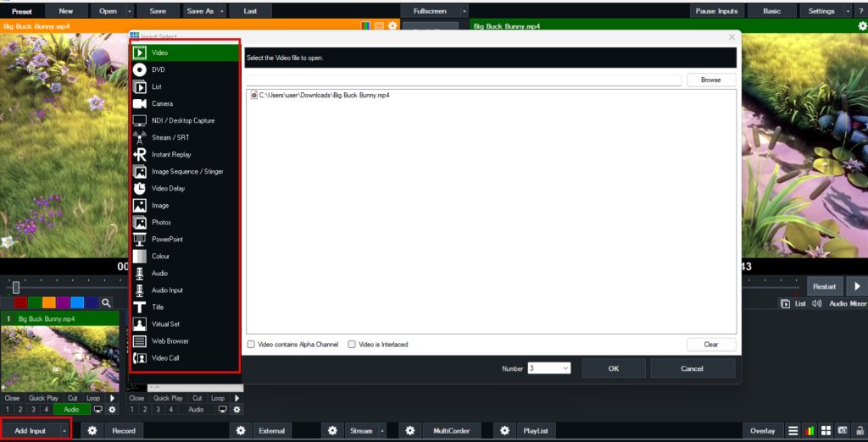Choose the red colour swatch
The image size is (868, 442).
pyautogui.click(x=20, y=302)
